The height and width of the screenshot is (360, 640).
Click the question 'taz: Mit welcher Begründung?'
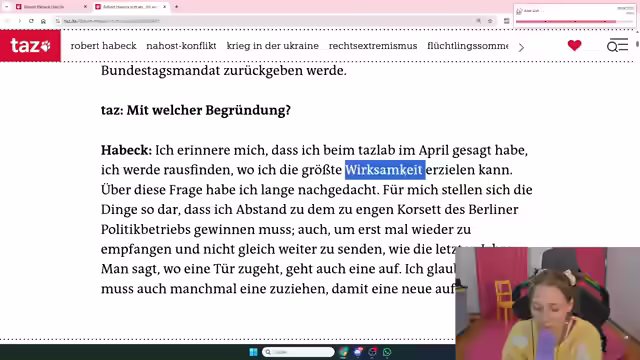point(196,110)
